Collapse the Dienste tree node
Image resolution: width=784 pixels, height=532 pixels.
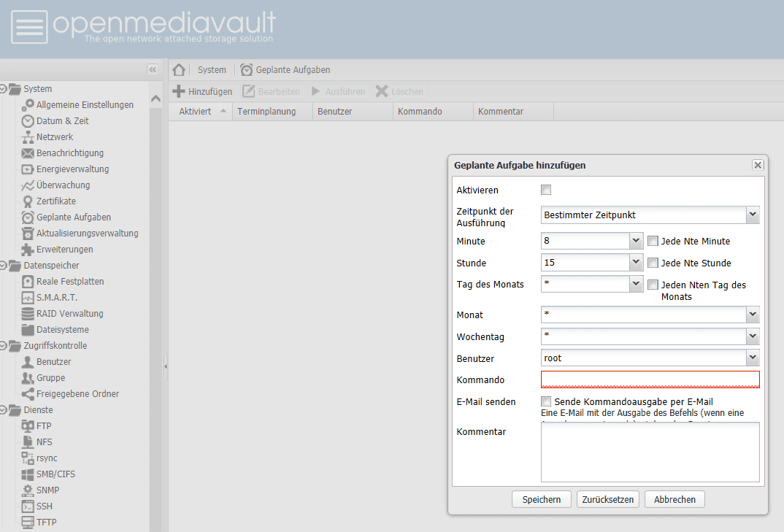tap(3, 410)
